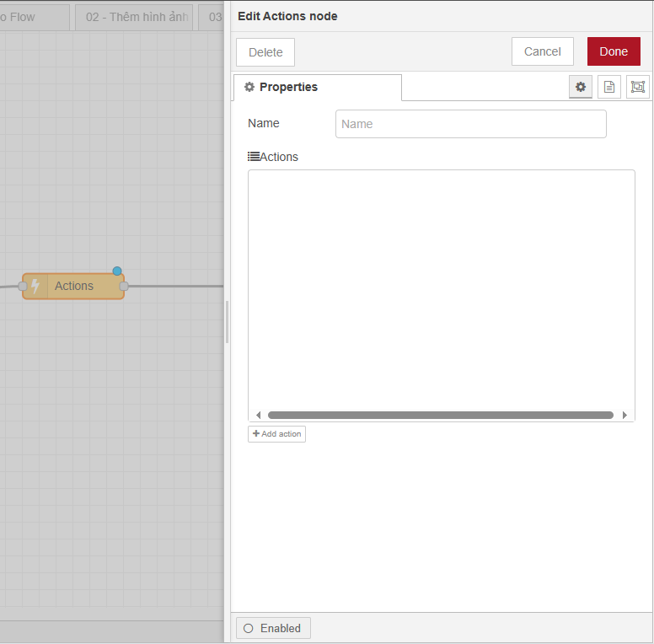
Task: Click the scroll left arrow in the Actions list
Action: (x=258, y=415)
